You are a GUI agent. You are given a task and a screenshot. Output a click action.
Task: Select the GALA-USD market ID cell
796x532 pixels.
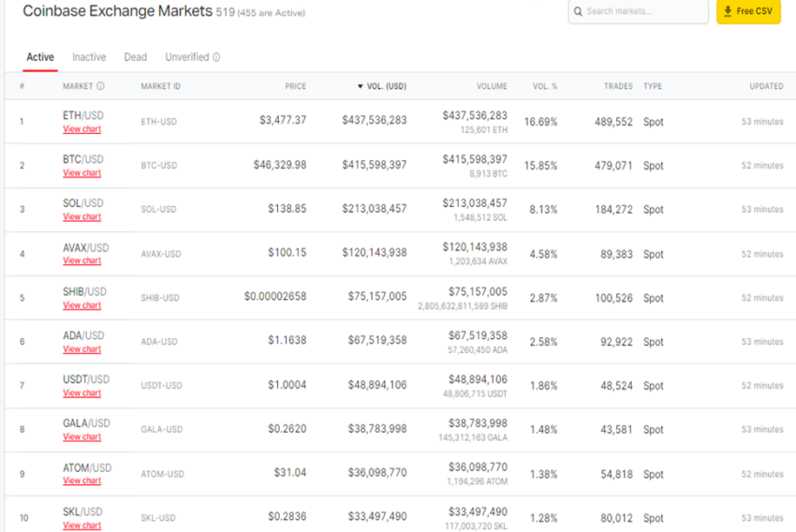tap(161, 430)
